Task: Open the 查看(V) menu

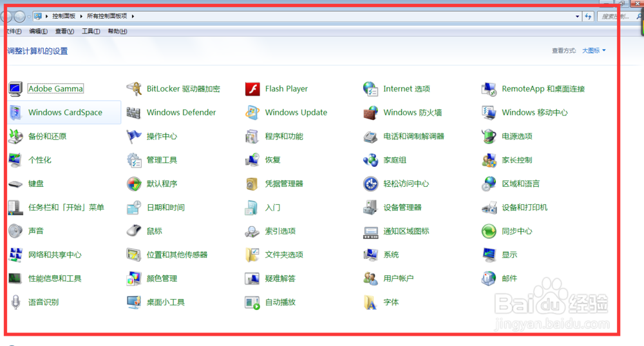Action: (x=64, y=31)
